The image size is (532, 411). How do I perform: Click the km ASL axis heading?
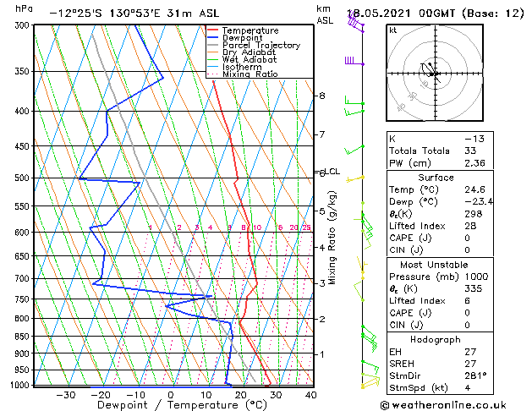coord(325,14)
